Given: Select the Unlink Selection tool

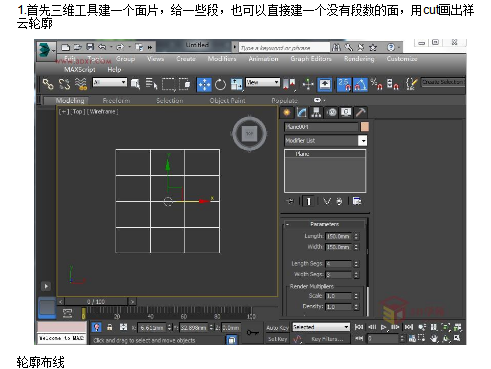Looking at the screenshot, I should click(64, 84).
